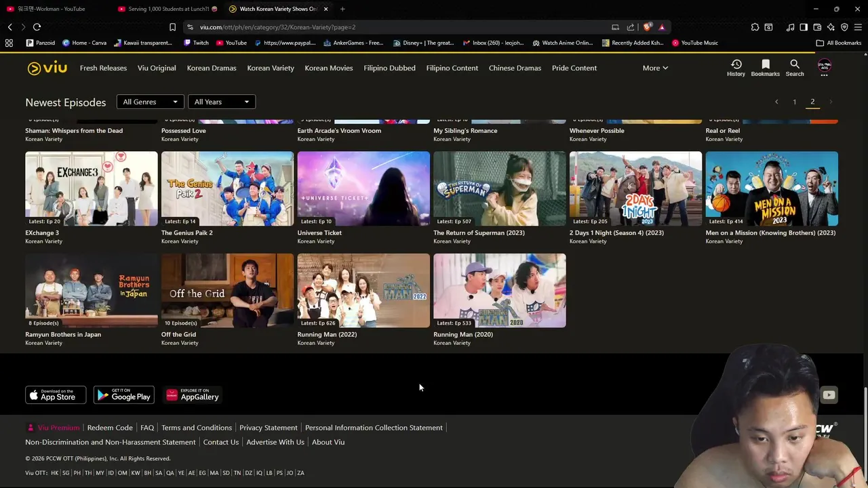The image size is (868, 488).
Task: Go to page 1 of results
Action: 795,102
